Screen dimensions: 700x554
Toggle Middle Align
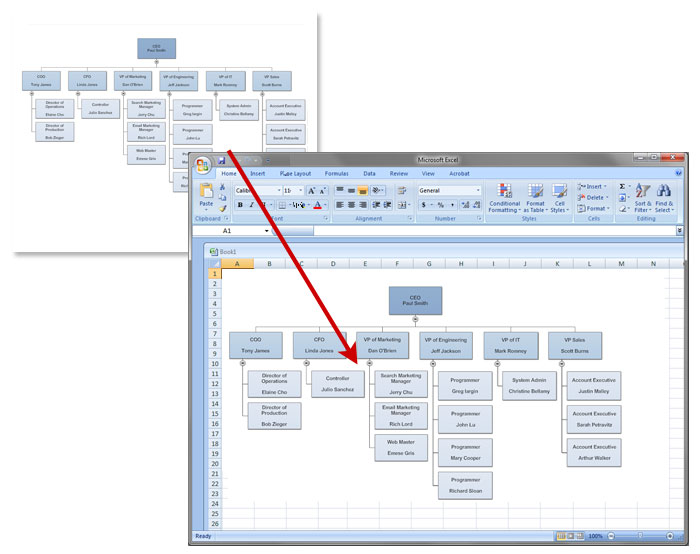(x=351, y=191)
